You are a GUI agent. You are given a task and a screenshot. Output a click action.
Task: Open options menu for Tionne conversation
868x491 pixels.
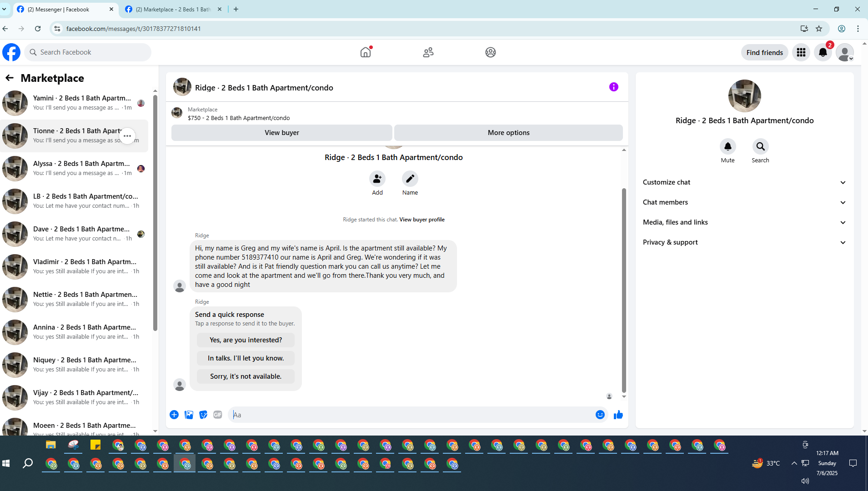click(127, 136)
